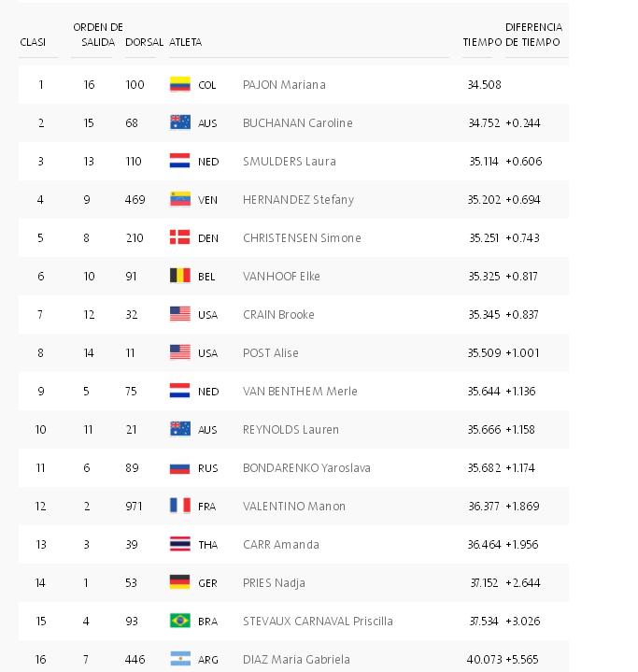Click the ORDEN DE SALIDA header
This screenshot has width=638, height=672.
click(x=98, y=35)
